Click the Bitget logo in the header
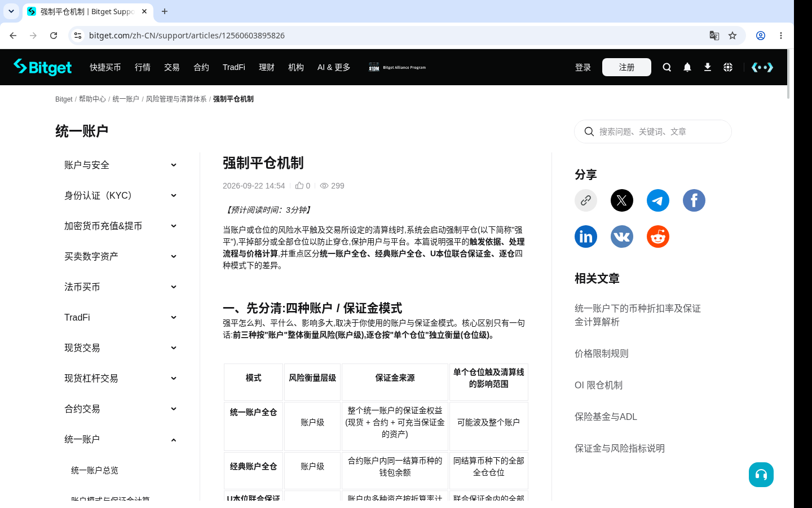 (x=43, y=67)
